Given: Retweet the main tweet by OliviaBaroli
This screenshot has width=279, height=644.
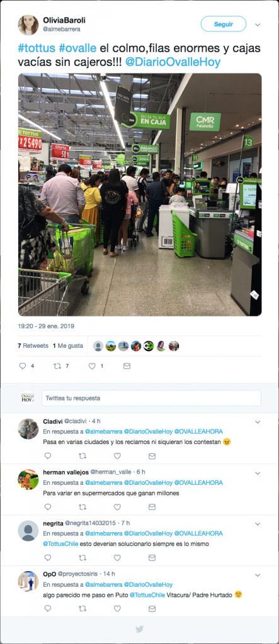Looking at the screenshot, I should point(57,366).
